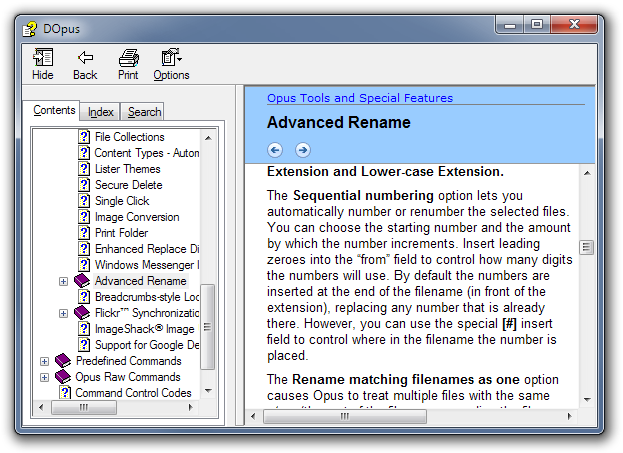The image size is (623, 453).
Task: Expand the Advanced Rename tree node
Action: tap(64, 281)
